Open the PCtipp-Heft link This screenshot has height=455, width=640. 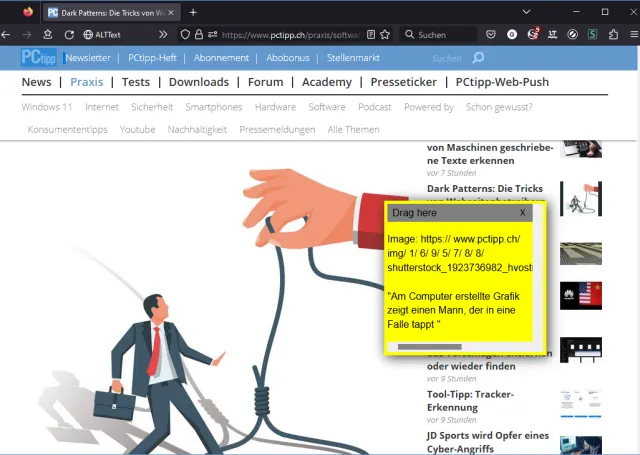[152, 58]
